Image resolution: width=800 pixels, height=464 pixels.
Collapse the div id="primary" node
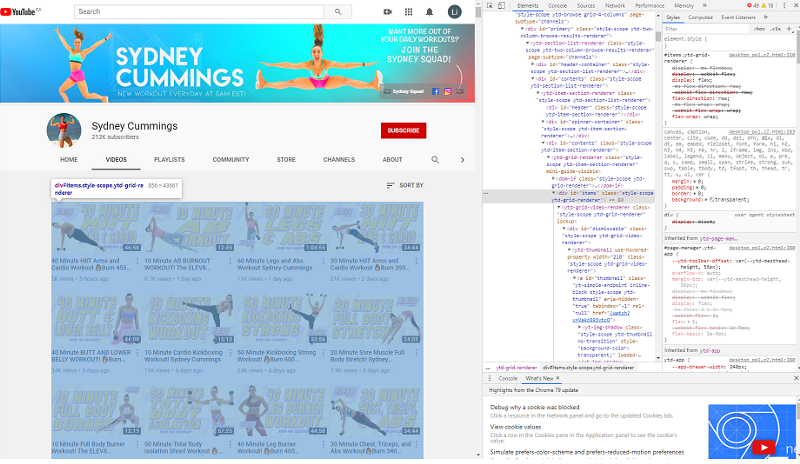(522, 29)
